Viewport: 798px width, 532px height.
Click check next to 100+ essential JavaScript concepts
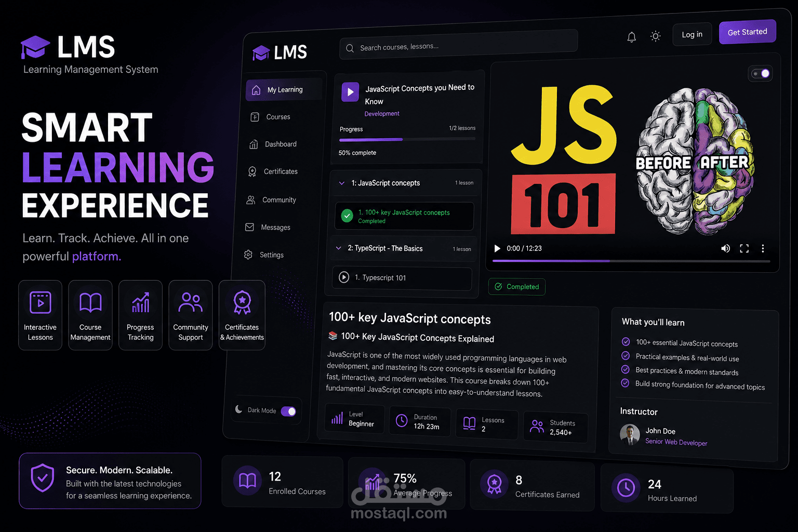pyautogui.click(x=626, y=341)
